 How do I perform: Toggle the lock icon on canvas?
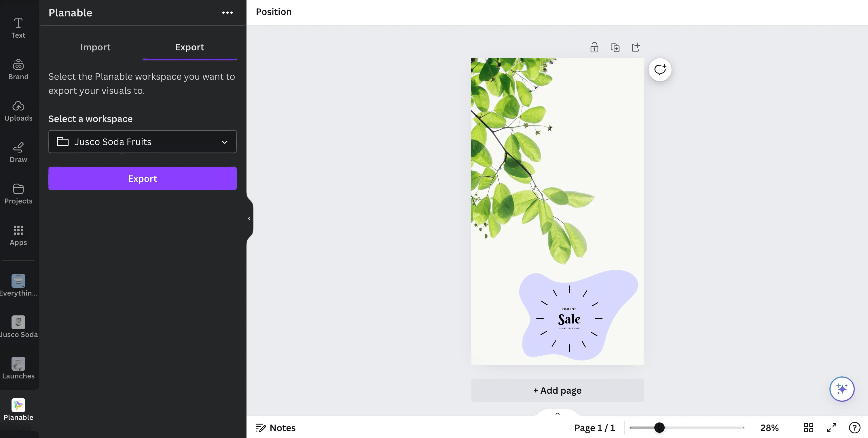coord(595,47)
